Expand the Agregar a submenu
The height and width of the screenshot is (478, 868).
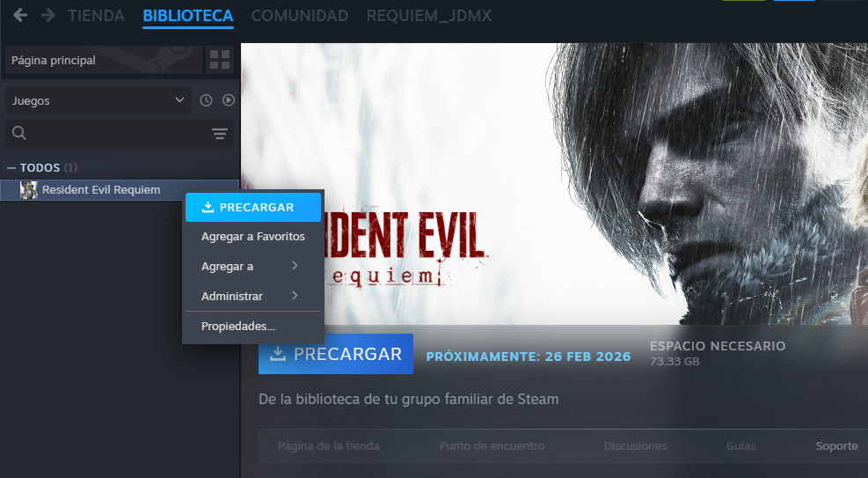click(250, 266)
